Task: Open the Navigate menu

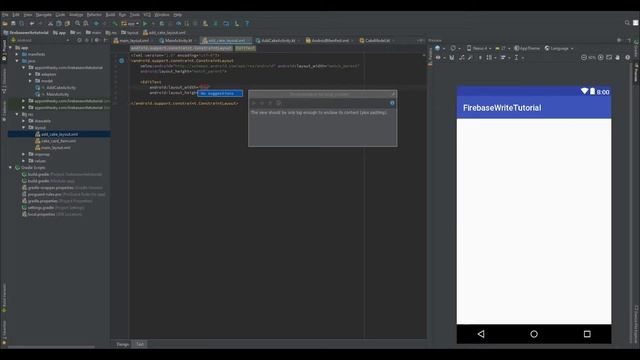Action: [44, 15]
